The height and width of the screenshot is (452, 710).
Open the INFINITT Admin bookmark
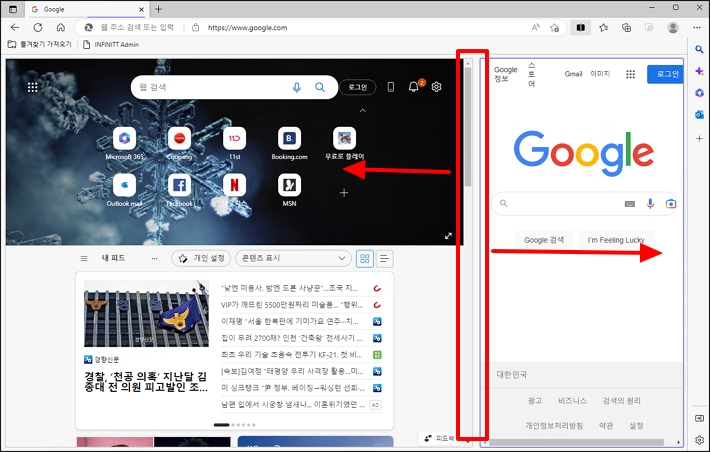tap(111, 44)
